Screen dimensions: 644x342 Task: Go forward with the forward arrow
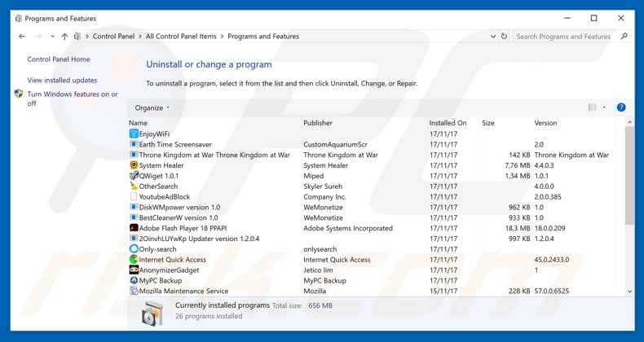pos(38,37)
